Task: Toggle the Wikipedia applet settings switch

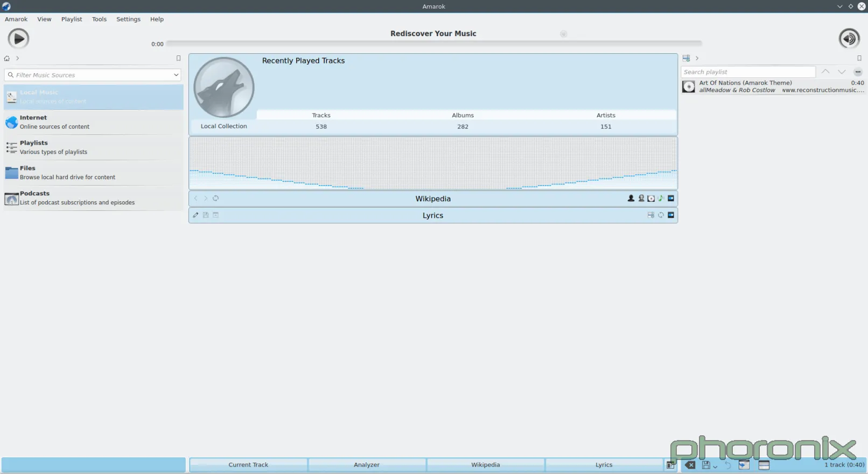Action: (x=671, y=199)
